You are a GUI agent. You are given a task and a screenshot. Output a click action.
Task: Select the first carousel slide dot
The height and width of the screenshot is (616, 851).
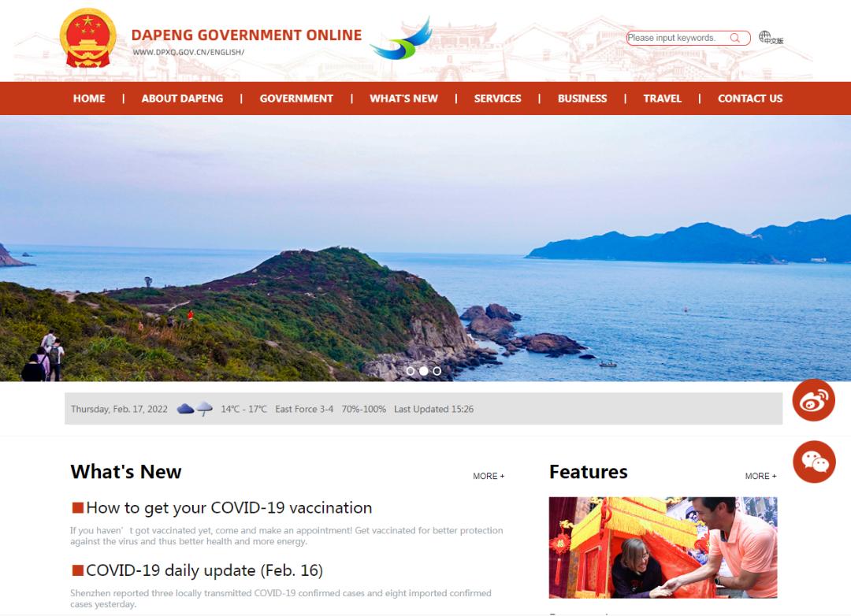(410, 371)
